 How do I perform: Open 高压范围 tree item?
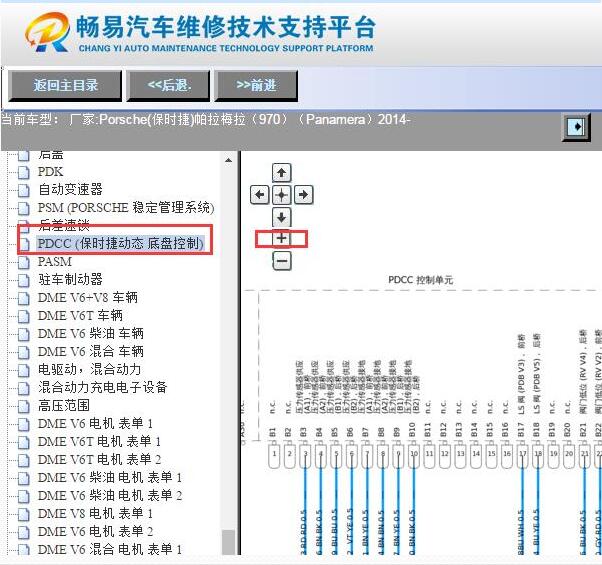click(x=64, y=405)
